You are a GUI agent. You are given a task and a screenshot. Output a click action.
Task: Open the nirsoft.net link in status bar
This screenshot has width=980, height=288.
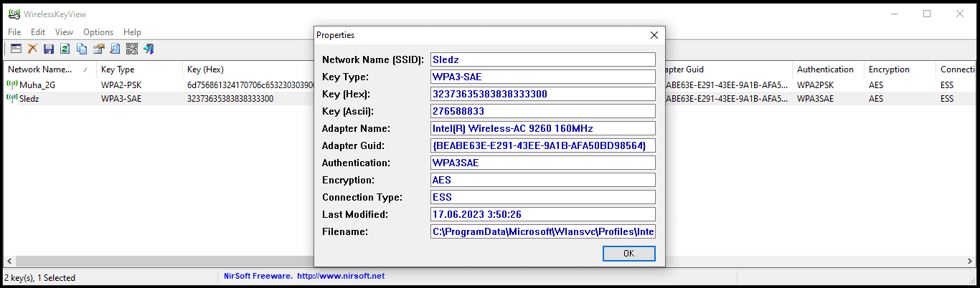tap(341, 276)
